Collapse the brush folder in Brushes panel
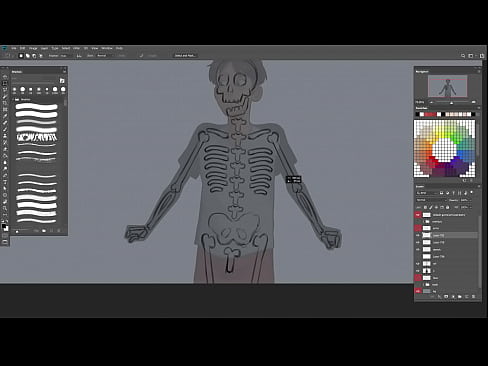Screen dimensions: 488x366 coord(13,99)
